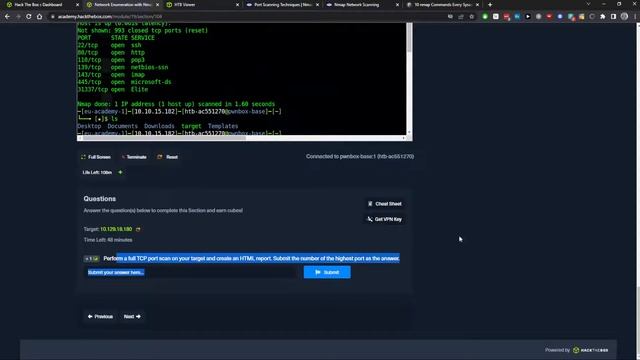Viewport: 640px width, 360px height.
Task: Open a new browser tab
Action: point(490,4)
